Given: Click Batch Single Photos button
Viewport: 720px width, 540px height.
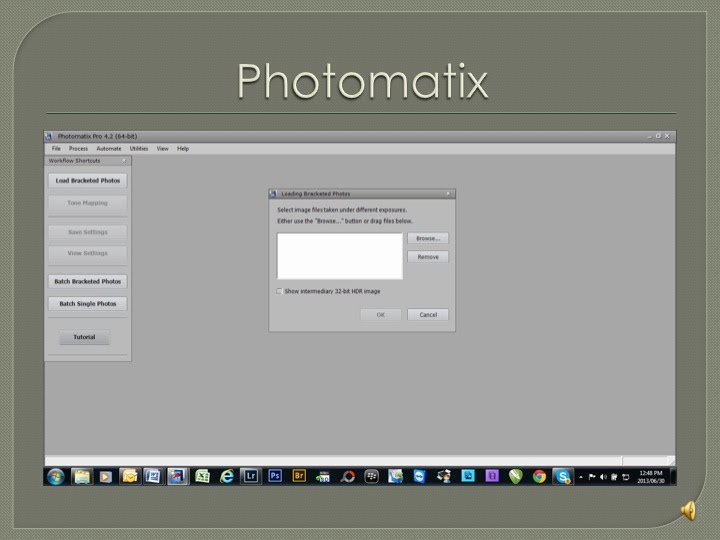Looking at the screenshot, I should coord(88,304).
